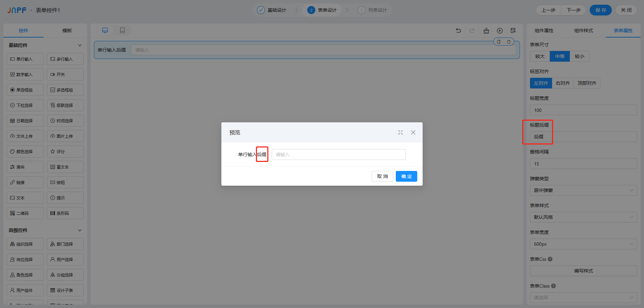Image resolution: width=644 pixels, height=308 pixels.
Task: Select the 文件上传 control
Action: 25,136
